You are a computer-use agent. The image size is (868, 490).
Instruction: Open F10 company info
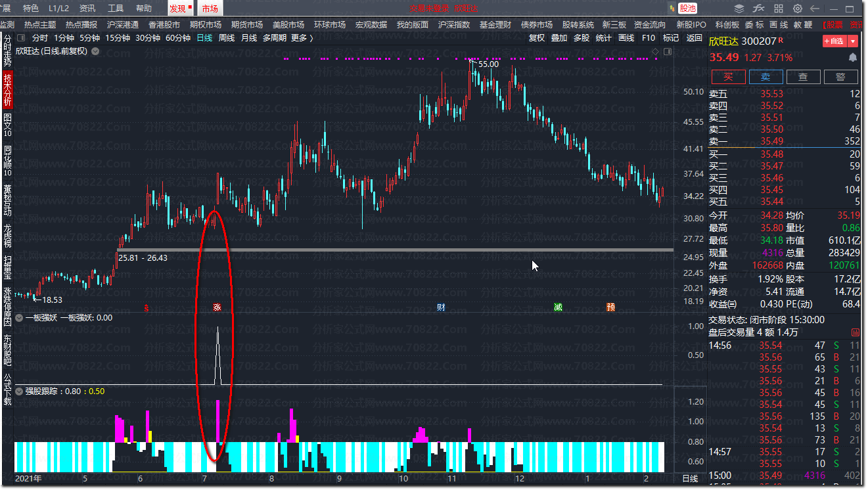(648, 38)
